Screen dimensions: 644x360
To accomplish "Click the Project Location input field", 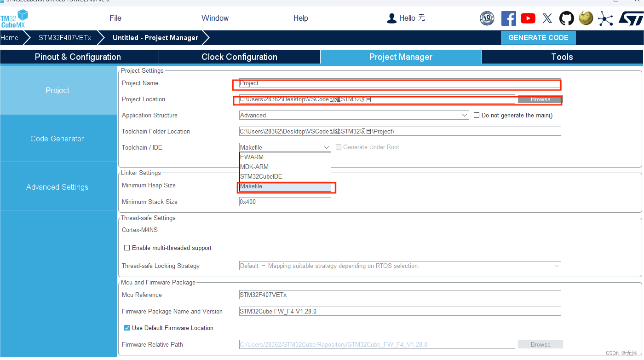I will coord(377,99).
